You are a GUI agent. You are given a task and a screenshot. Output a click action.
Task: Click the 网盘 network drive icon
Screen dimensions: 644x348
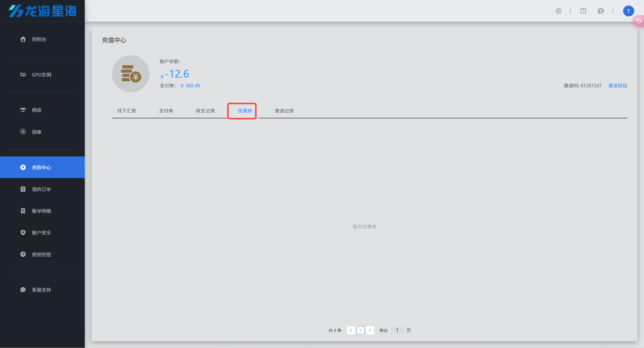point(23,110)
